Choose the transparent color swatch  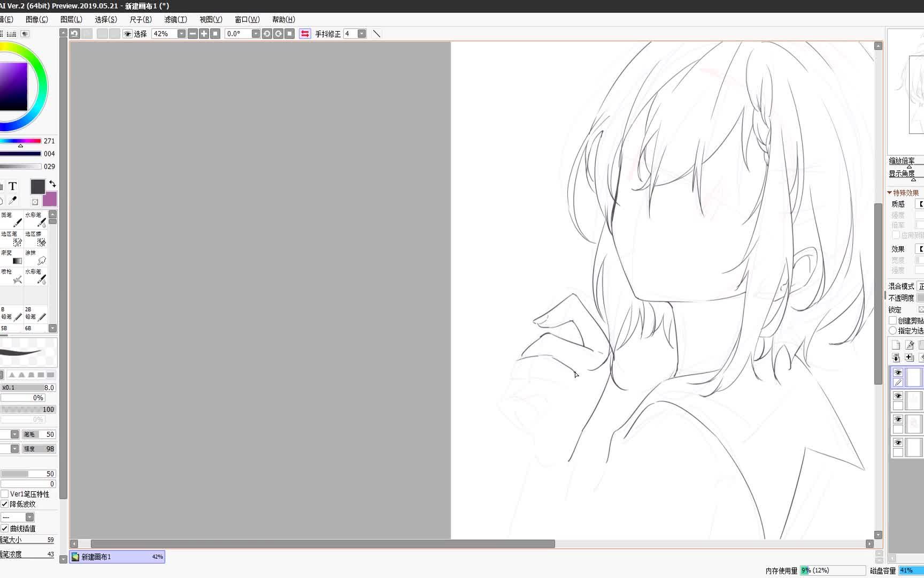pyautogui.click(x=35, y=202)
